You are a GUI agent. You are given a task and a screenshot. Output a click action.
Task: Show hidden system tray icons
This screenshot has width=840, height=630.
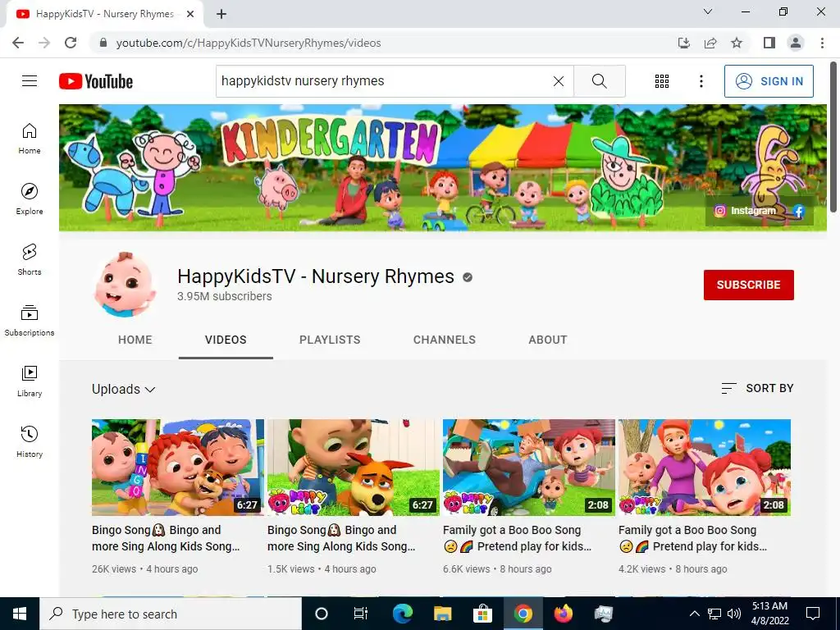click(x=694, y=614)
